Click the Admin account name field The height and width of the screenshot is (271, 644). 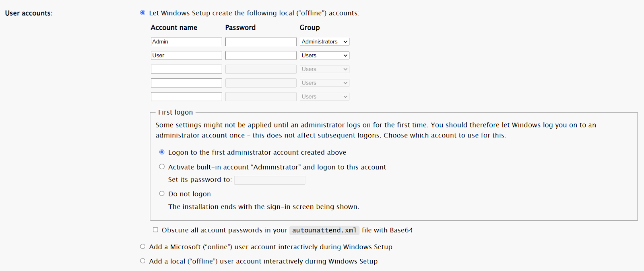tap(186, 41)
